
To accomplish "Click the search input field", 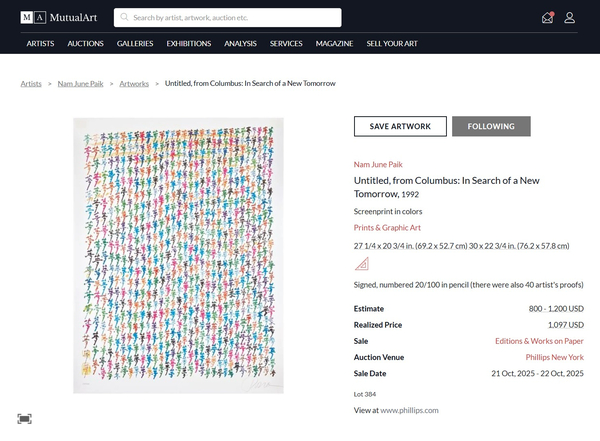I will point(233,18).
